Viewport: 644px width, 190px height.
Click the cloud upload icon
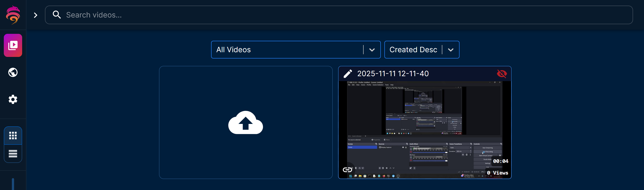pyautogui.click(x=246, y=123)
